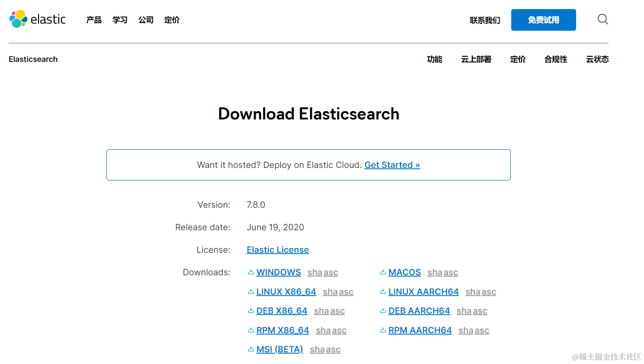Open the asc link for MSI (BETA)
The width and height of the screenshot is (644, 364).
[x=333, y=349]
